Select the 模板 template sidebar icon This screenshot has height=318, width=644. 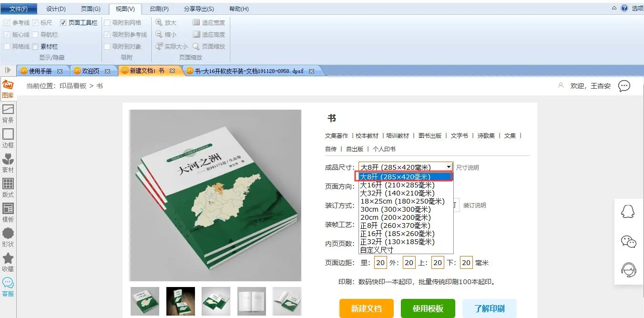(x=8, y=213)
